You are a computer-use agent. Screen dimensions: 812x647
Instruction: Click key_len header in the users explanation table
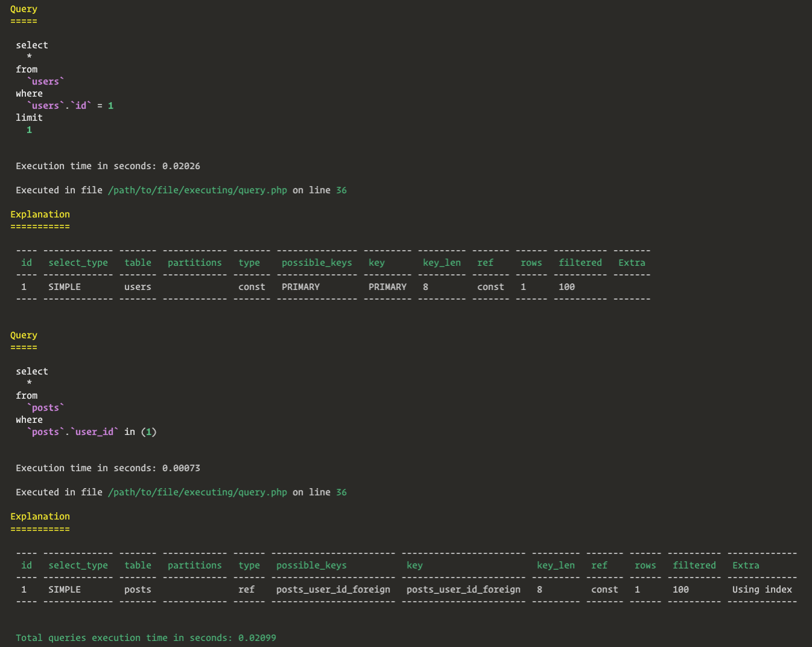tap(441, 263)
